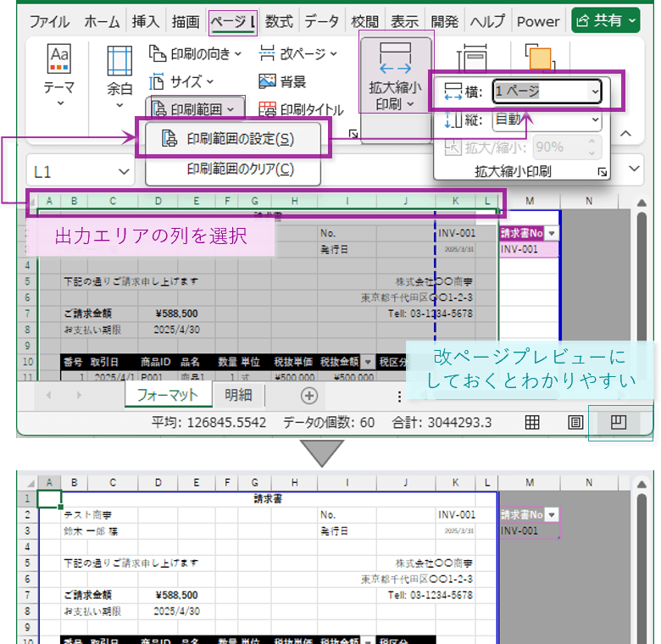The width and height of the screenshot is (661, 644).
Task: Click the 背景 background button
Action: pyautogui.click(x=282, y=81)
